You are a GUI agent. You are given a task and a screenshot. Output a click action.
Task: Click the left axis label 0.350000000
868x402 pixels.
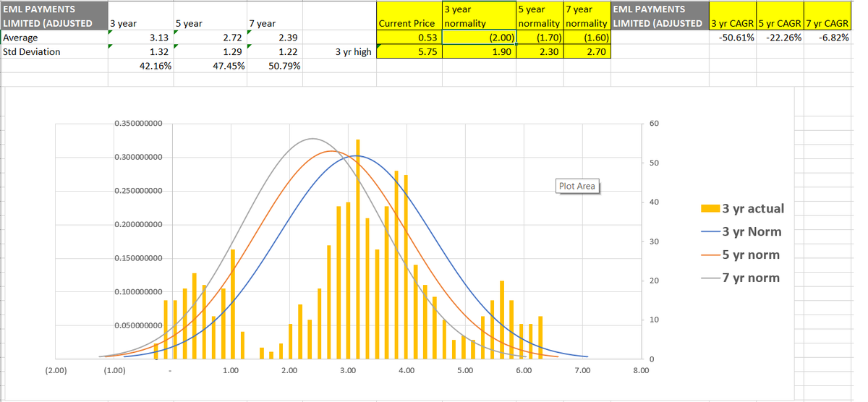tap(138, 124)
